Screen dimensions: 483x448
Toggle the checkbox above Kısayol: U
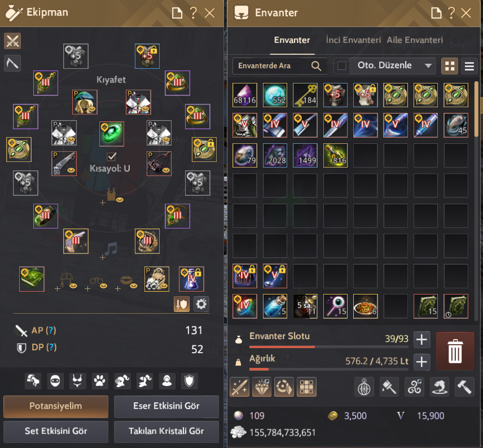[112, 156]
